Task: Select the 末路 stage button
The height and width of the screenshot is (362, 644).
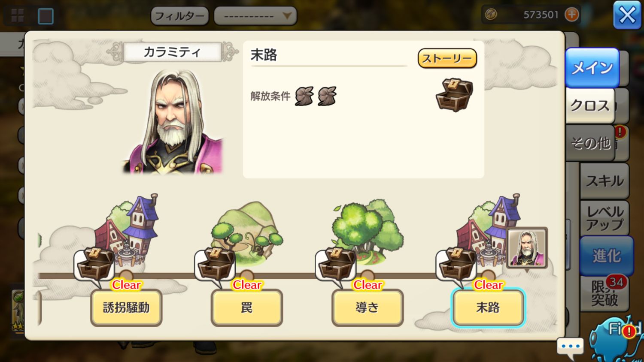Action: pyautogui.click(x=488, y=308)
